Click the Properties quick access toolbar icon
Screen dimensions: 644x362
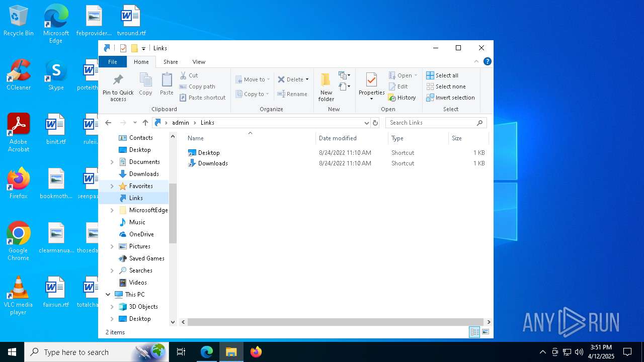[x=123, y=48]
